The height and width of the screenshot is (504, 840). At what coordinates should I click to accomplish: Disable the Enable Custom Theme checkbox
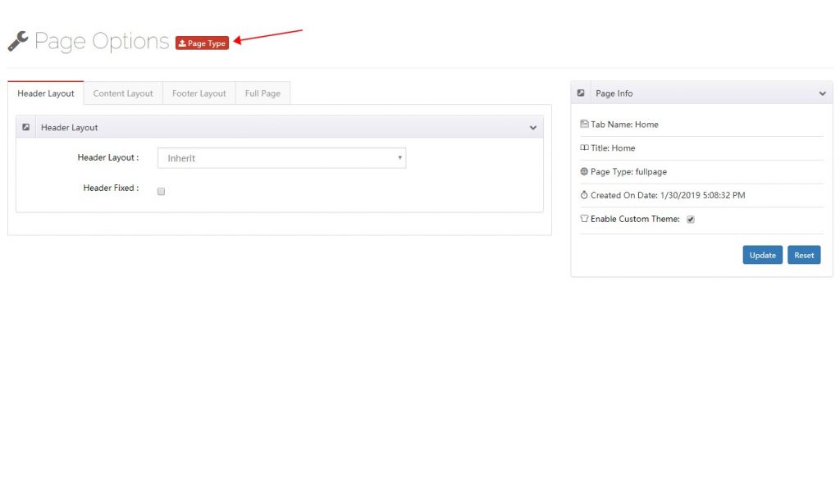pyautogui.click(x=691, y=219)
